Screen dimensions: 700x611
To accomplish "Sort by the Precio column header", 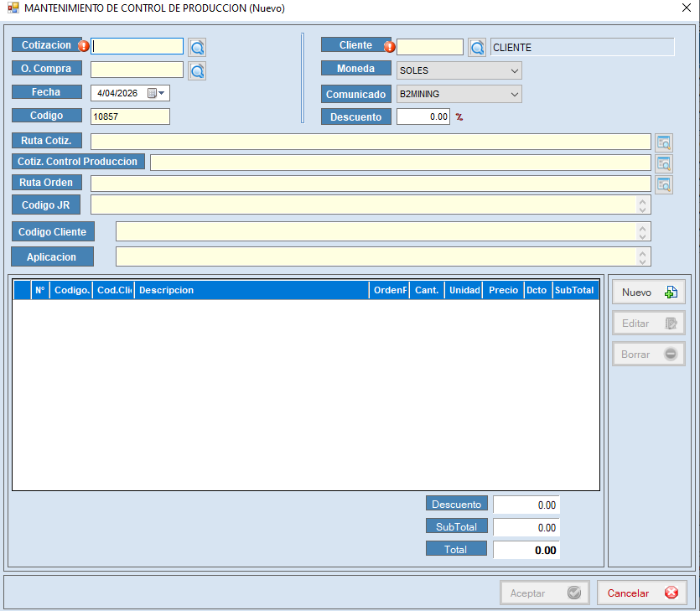I will [x=503, y=290].
